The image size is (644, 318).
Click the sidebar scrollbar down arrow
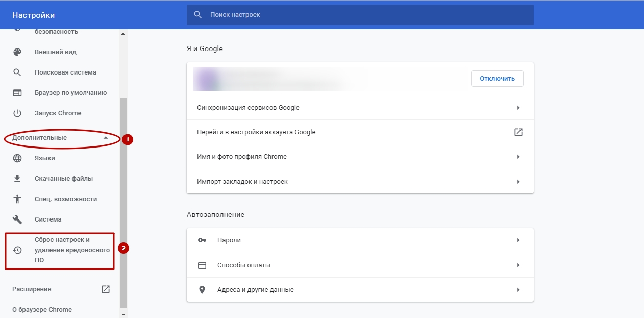tap(122, 314)
